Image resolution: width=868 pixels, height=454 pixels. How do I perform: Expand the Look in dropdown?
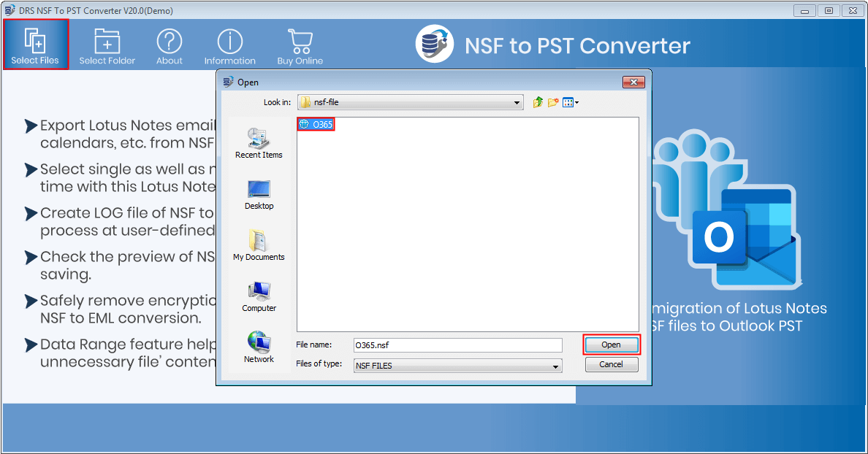point(517,102)
